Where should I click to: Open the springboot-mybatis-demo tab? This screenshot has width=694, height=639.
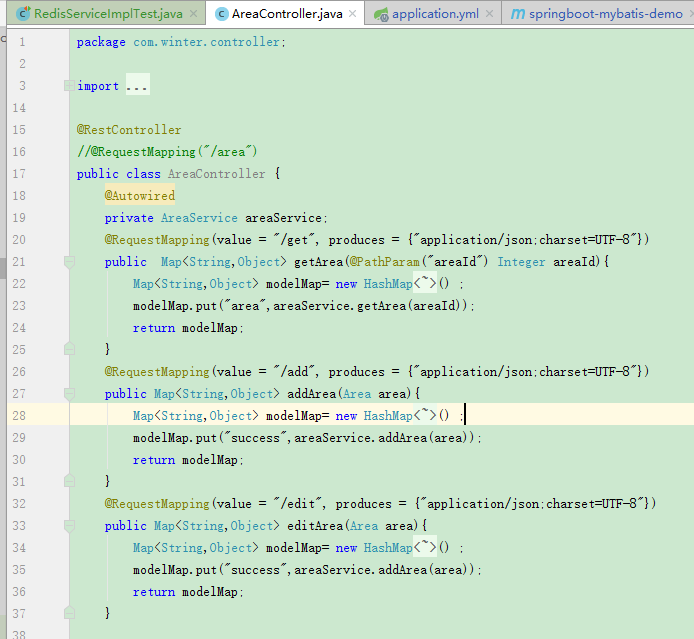pos(598,14)
